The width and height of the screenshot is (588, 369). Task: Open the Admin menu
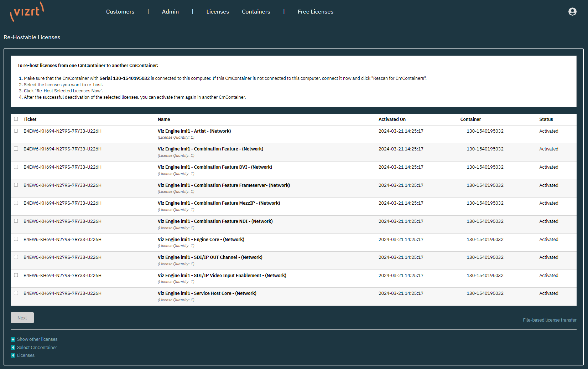[x=170, y=12]
